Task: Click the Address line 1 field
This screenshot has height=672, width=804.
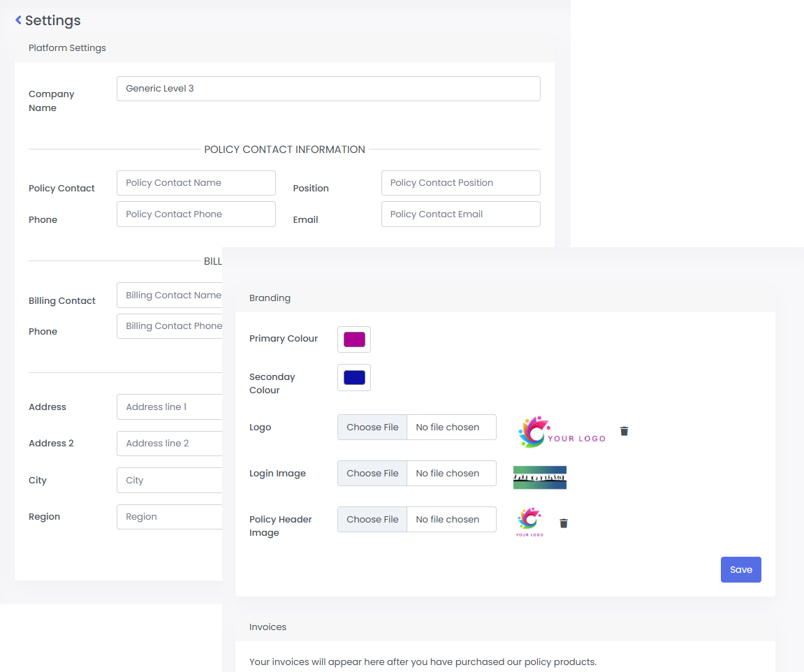Action: point(170,407)
